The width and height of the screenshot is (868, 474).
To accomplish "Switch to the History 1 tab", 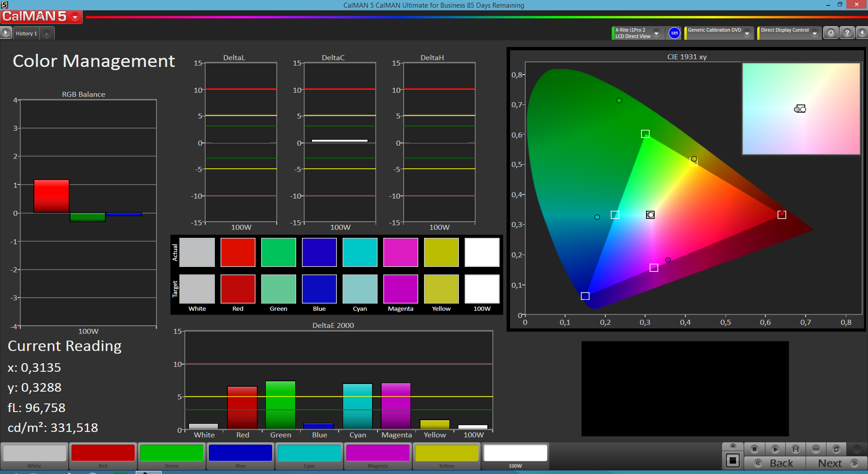I will (26, 33).
